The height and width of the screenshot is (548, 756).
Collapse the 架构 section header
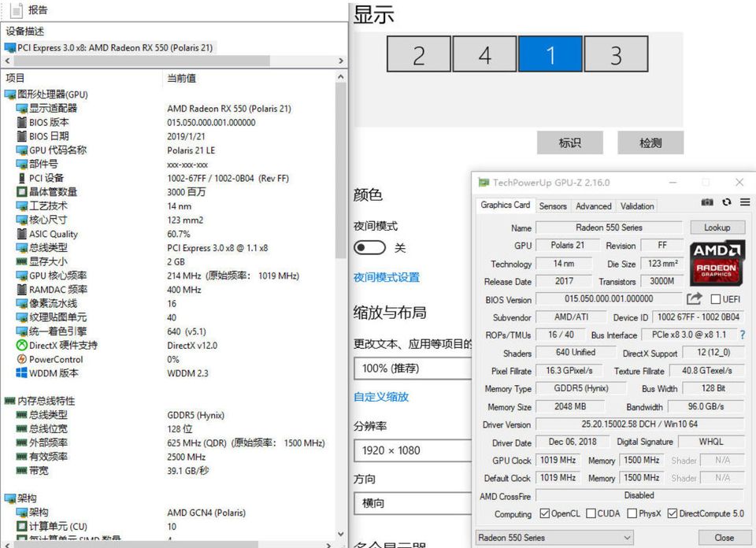click(20, 498)
